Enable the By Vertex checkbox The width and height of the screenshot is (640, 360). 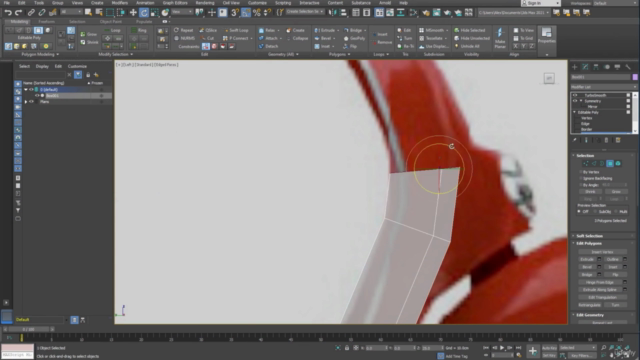pos(580,172)
